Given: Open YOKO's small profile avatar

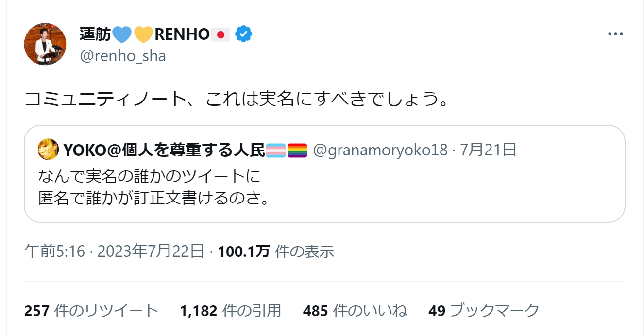Looking at the screenshot, I should [48, 151].
